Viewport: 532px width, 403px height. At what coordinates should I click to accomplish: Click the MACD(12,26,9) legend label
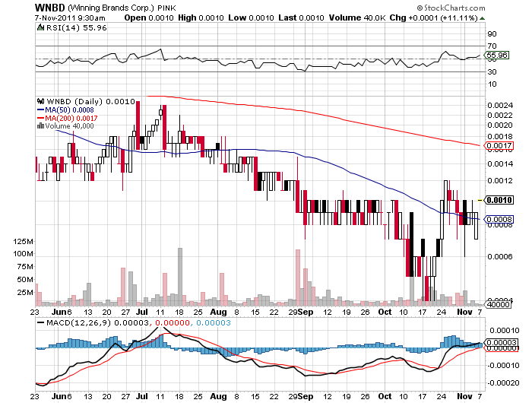(x=78, y=322)
